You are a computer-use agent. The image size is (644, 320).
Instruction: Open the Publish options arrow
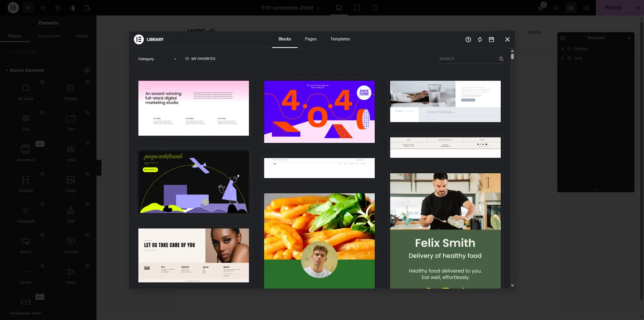pos(637,8)
